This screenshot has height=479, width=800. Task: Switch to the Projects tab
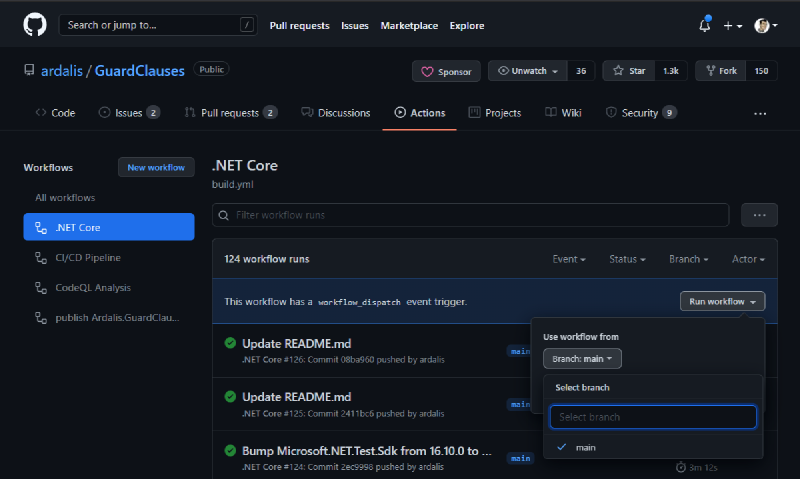click(x=495, y=113)
